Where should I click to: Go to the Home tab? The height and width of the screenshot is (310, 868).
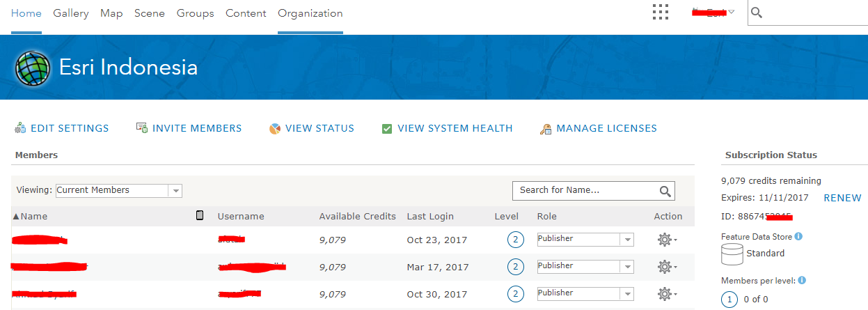(x=26, y=13)
